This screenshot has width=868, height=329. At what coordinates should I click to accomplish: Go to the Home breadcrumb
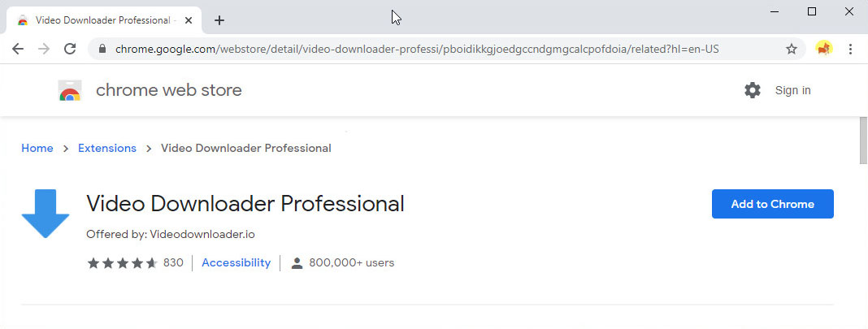pyautogui.click(x=37, y=148)
